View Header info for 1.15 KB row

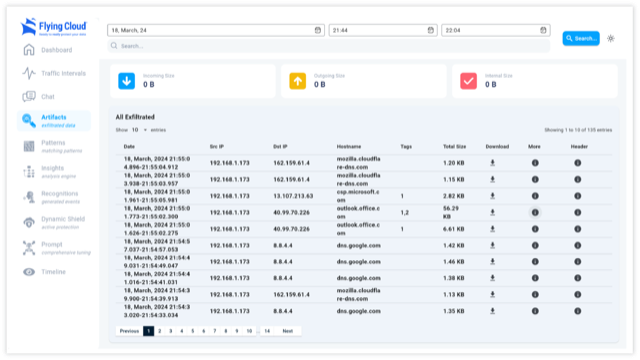578,179
